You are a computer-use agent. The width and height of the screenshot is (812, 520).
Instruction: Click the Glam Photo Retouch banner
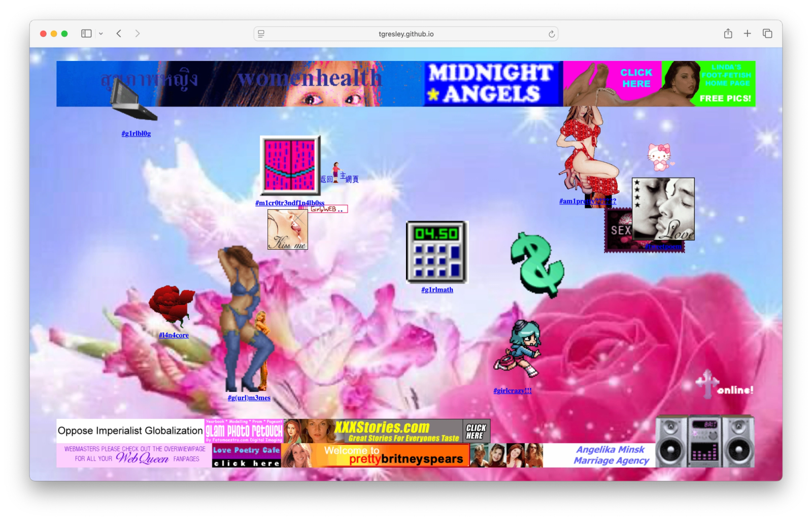pos(244,431)
